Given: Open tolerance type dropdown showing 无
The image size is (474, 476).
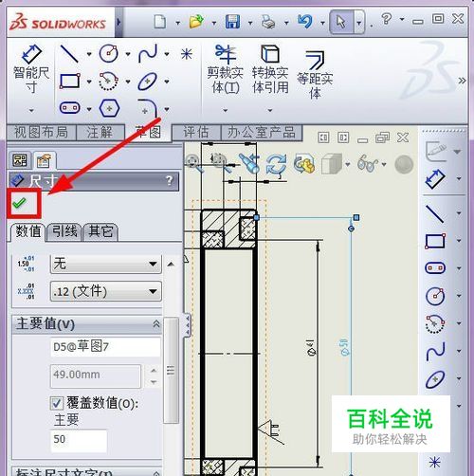Looking at the screenshot, I should 106,264.
